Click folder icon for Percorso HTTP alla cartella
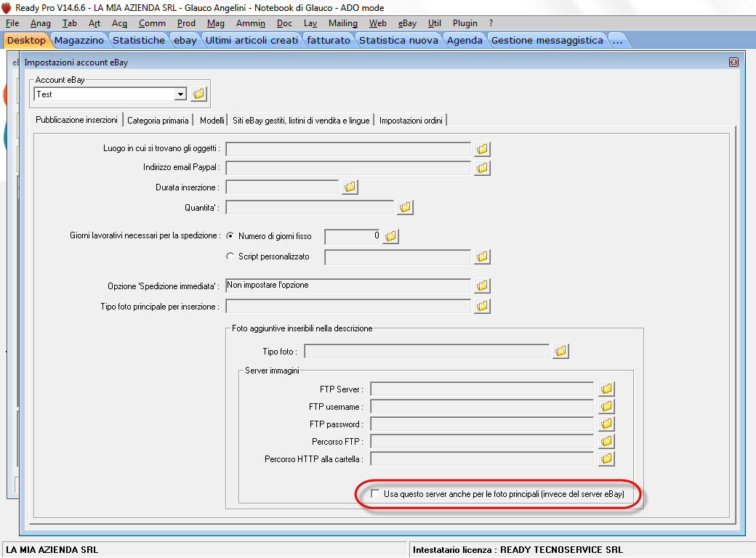 click(606, 458)
